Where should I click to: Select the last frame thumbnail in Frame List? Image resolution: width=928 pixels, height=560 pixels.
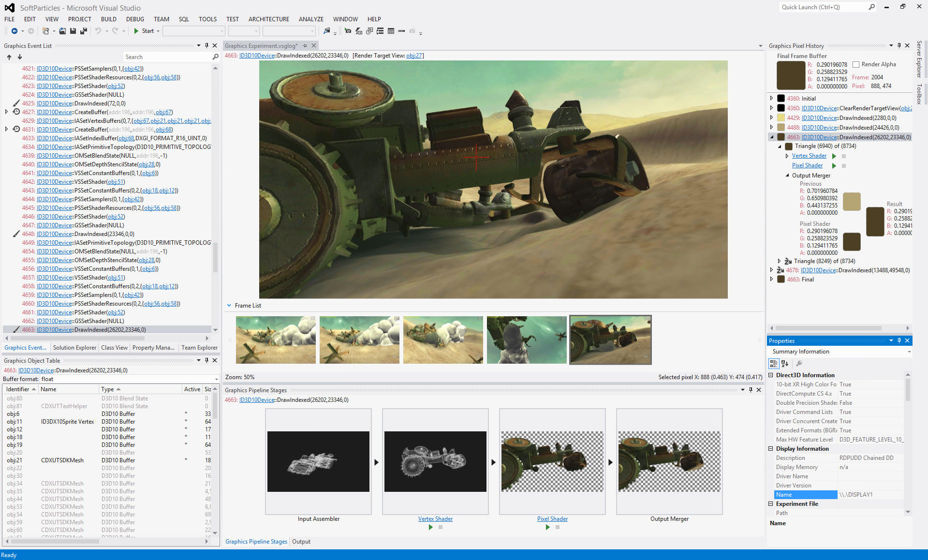point(610,339)
